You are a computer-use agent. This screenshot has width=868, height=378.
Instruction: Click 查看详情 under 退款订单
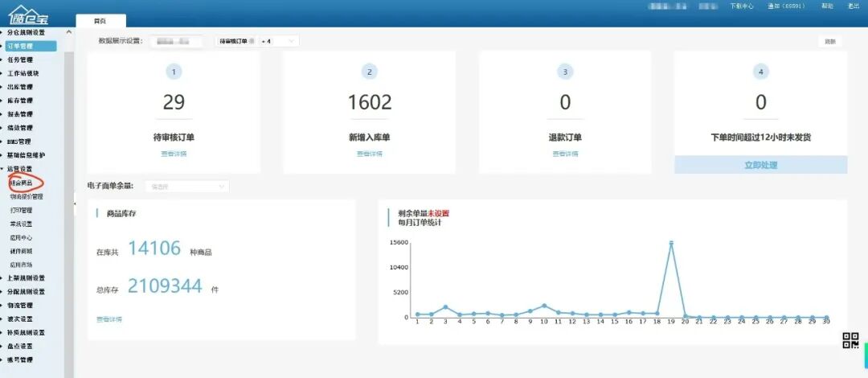click(565, 154)
